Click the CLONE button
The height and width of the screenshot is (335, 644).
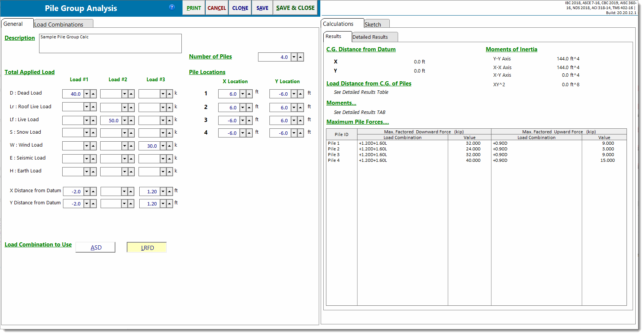click(x=240, y=8)
